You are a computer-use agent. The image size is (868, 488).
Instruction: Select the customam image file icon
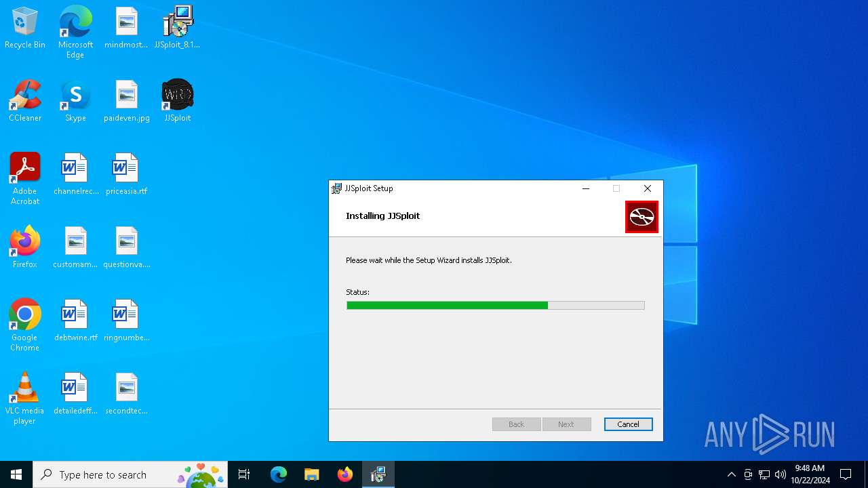(75, 247)
